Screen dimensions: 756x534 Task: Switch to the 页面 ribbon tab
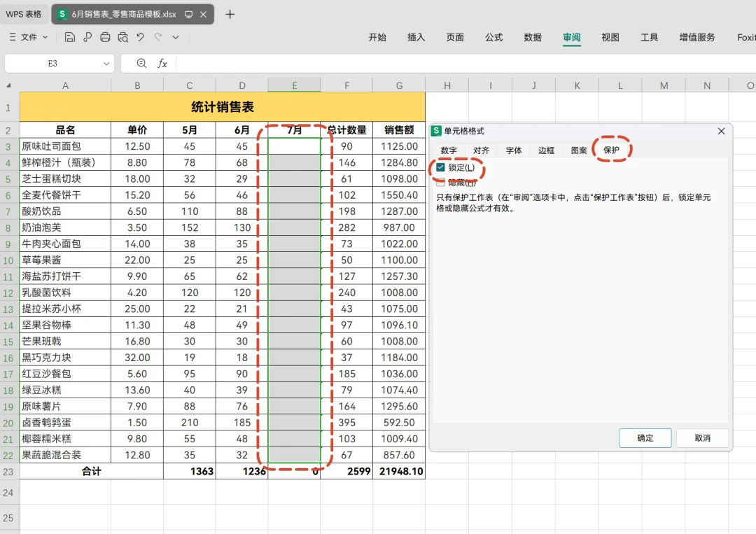pos(455,37)
